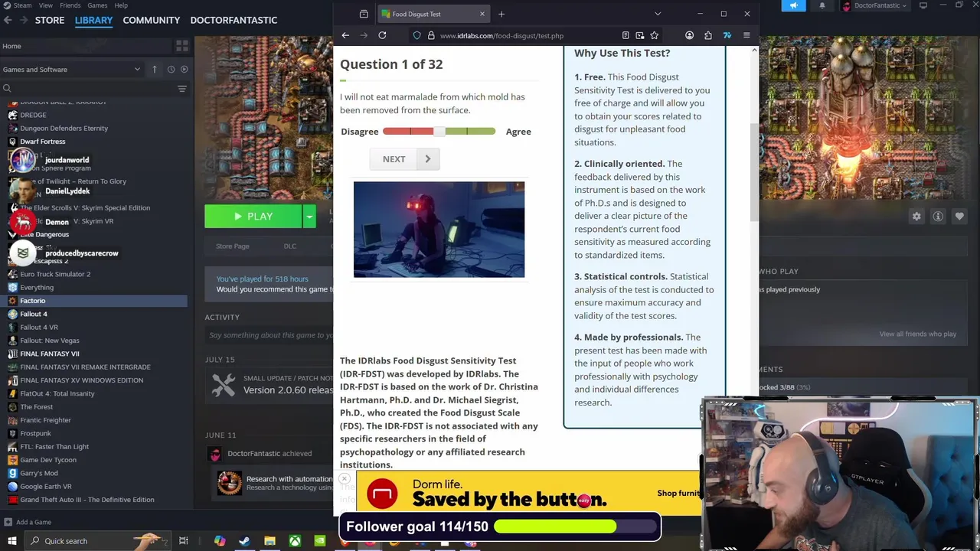Switch to the COMMUNITY tab in Steam

152,20
